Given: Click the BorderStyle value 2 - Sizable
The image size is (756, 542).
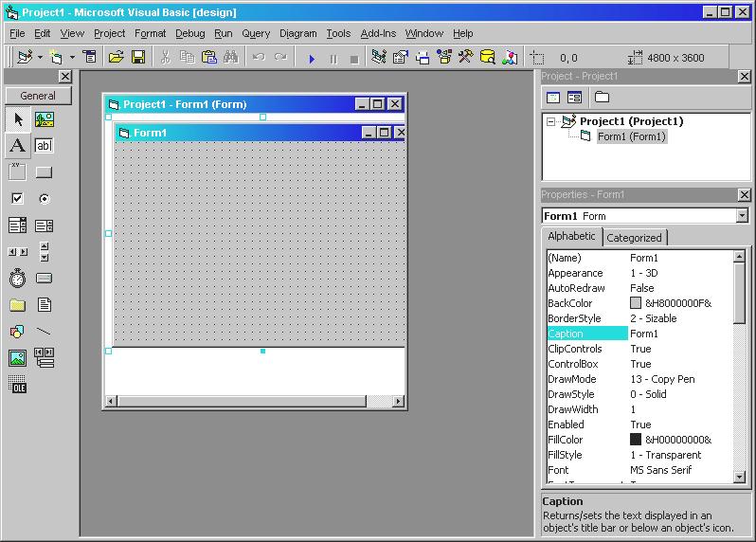Looking at the screenshot, I should coord(654,318).
